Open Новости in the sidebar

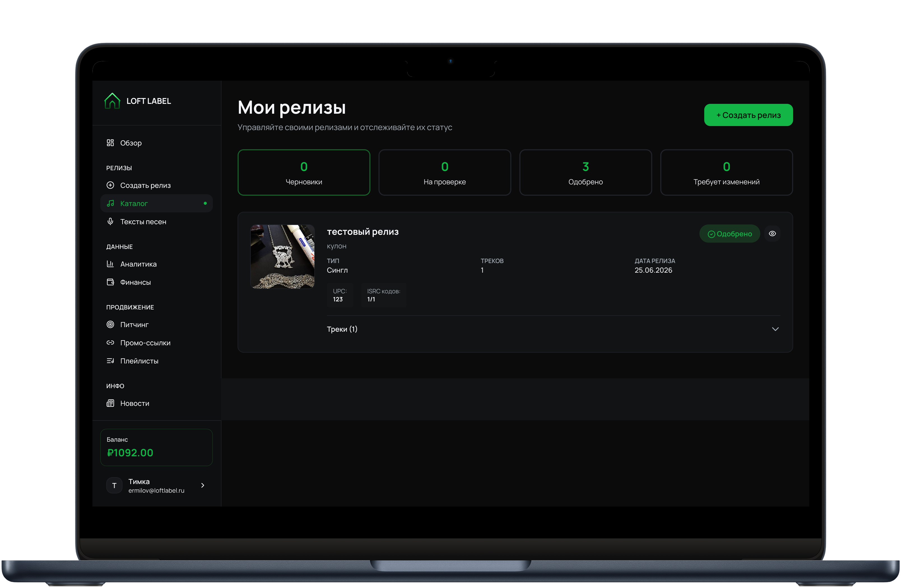pos(157,403)
